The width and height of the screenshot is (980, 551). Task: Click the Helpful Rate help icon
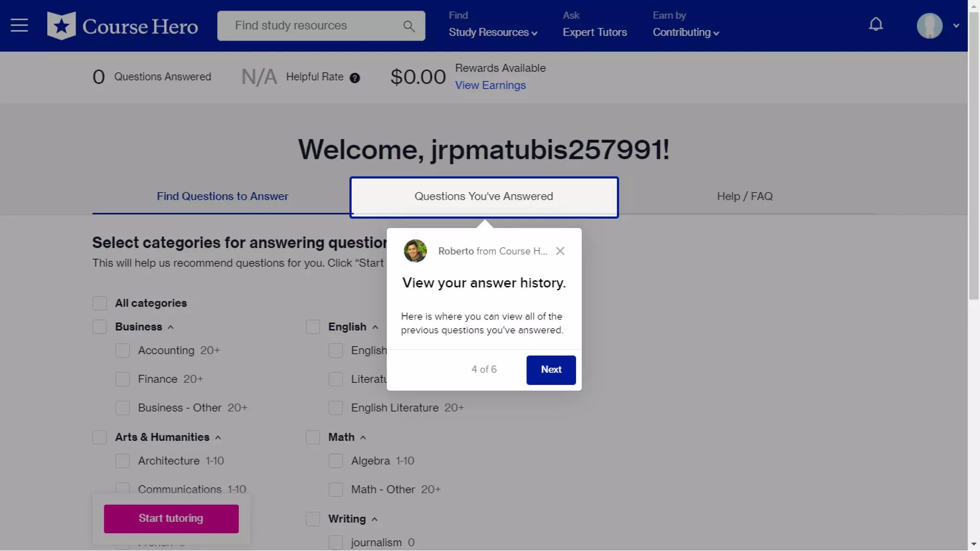[355, 78]
